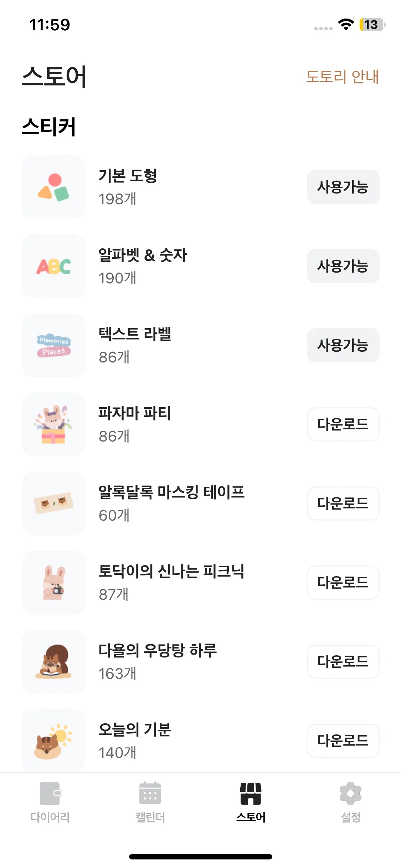This screenshot has height=868, width=401.
Task: Select the 파자마 파티 bunny gift icon
Action: click(53, 424)
